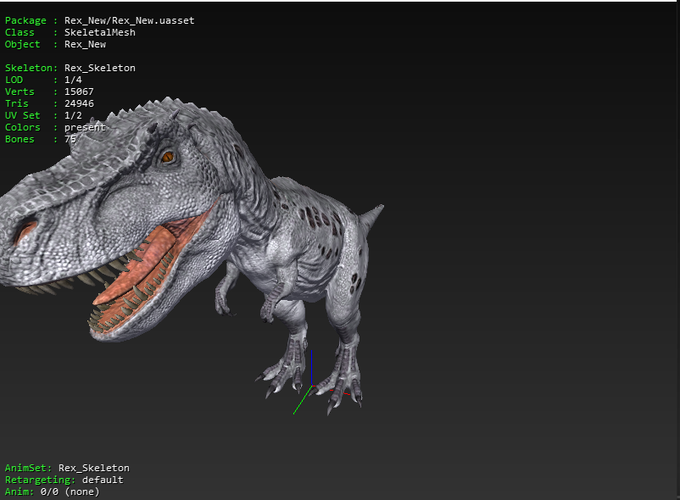The width and height of the screenshot is (680, 500).
Task: Click the Tris label
Action: 16,104
